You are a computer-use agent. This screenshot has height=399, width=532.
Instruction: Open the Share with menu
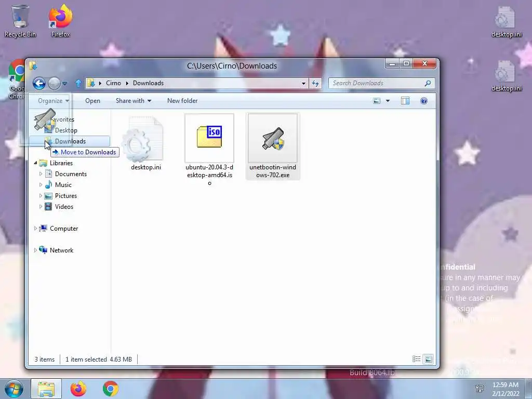134,101
